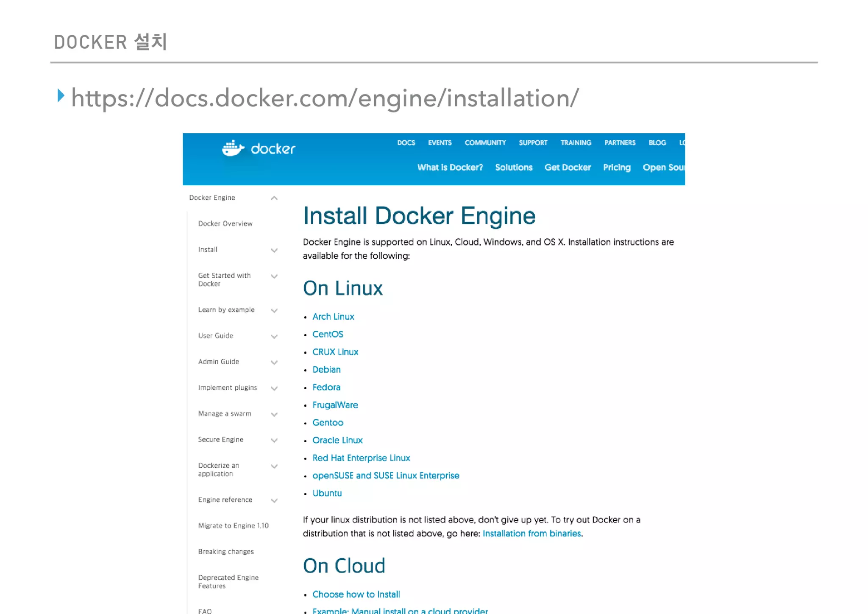Click the Manage a swarm sidebar label

(x=224, y=414)
